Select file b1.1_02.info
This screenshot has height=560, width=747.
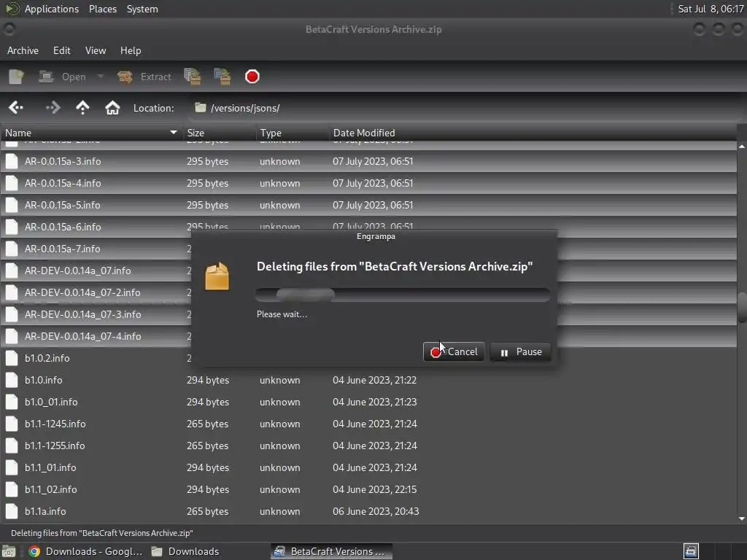point(368,489)
